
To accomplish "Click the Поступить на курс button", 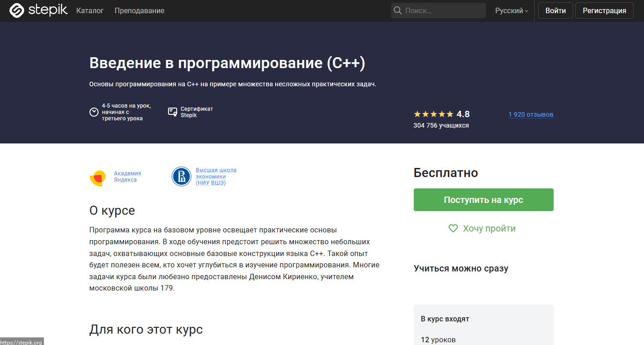I will (x=483, y=199).
